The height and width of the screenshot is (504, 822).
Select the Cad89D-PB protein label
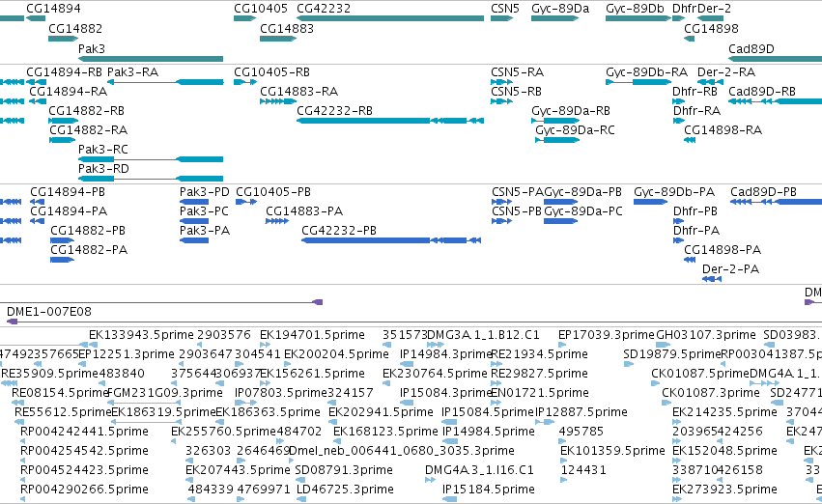763,192
